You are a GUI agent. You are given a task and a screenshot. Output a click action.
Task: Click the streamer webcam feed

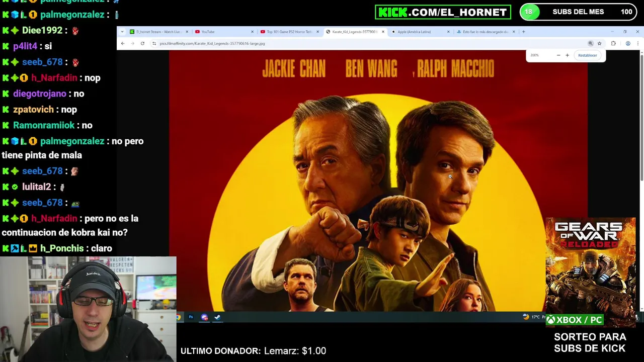tap(88, 309)
